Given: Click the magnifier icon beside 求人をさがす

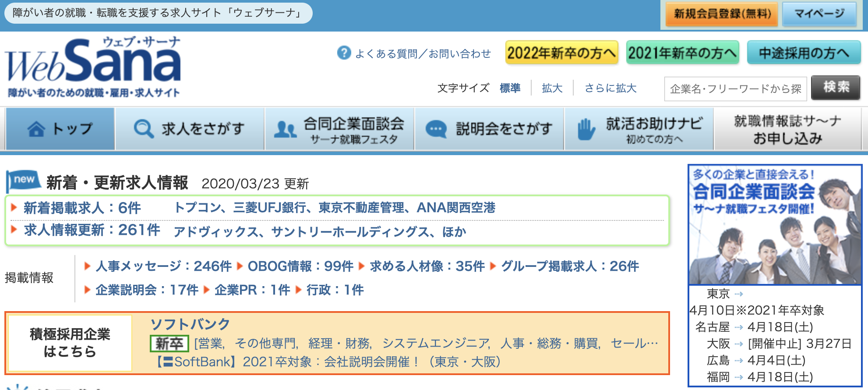Looking at the screenshot, I should pos(144,129).
